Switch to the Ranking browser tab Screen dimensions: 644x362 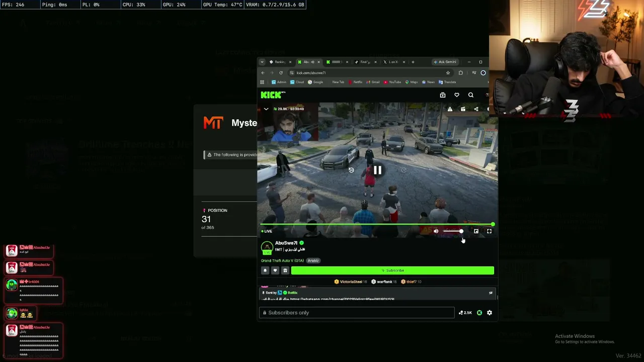pyautogui.click(x=278, y=62)
